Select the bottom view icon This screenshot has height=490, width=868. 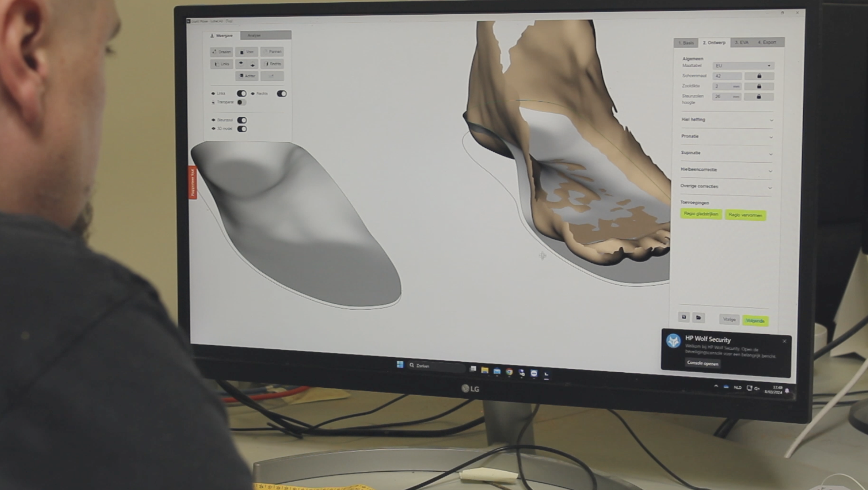point(253,64)
